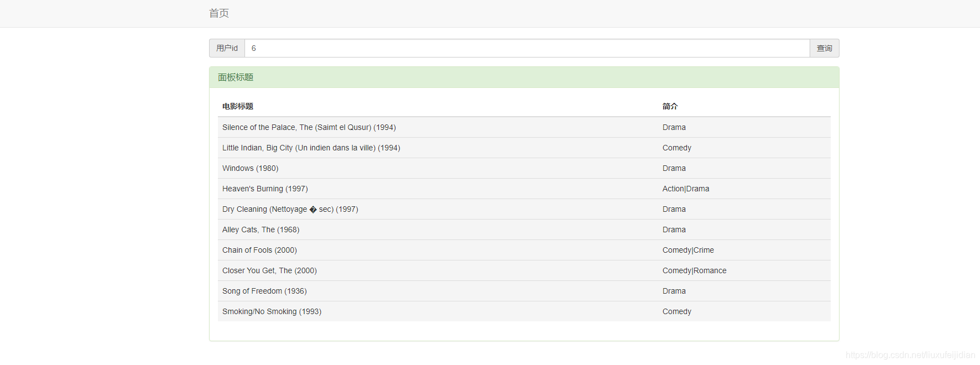Select Smoking/No Smoking (1993) title

tap(272, 311)
